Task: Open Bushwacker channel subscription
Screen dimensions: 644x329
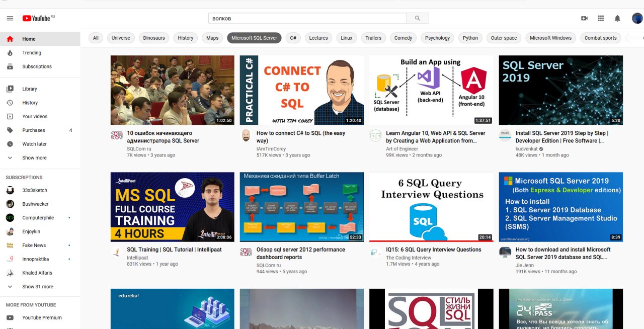Action: pyautogui.click(x=40, y=204)
